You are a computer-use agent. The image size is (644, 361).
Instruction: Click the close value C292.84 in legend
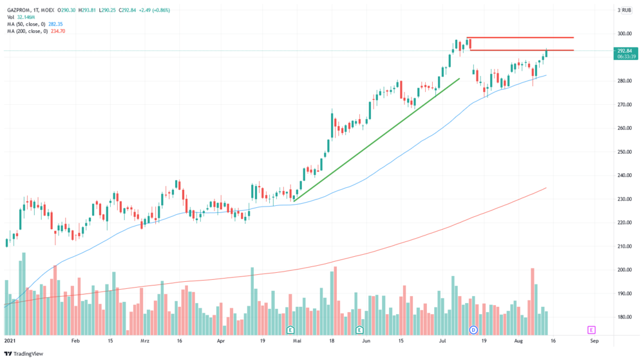point(128,10)
